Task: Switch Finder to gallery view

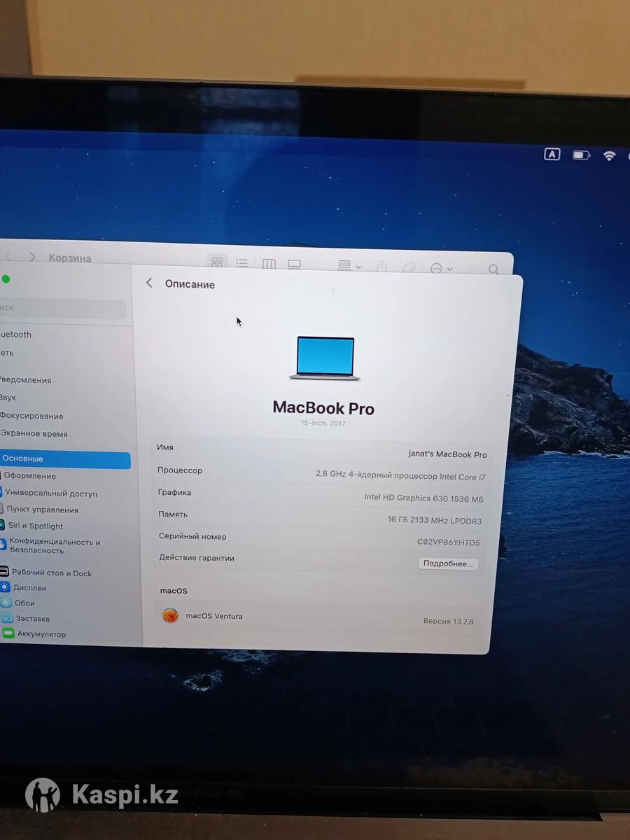Action: 295,265
